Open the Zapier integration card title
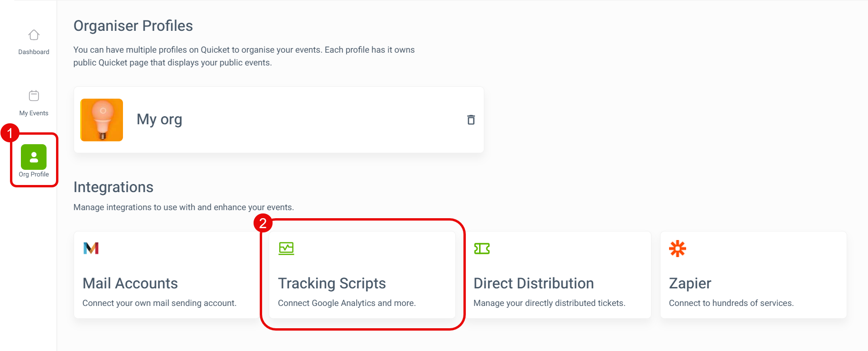Image resolution: width=868 pixels, height=351 pixels. click(690, 283)
